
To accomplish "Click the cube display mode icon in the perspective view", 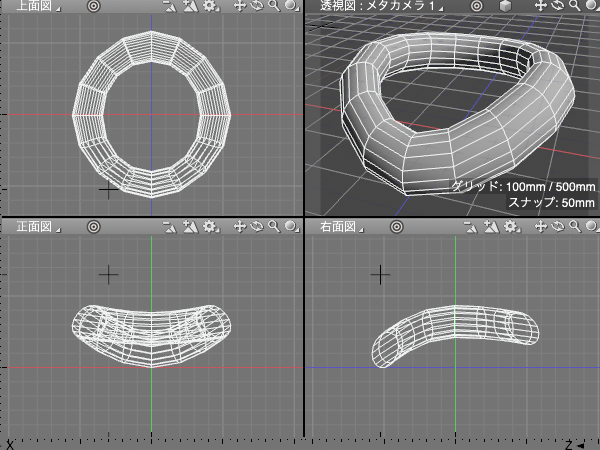I will coord(507,6).
